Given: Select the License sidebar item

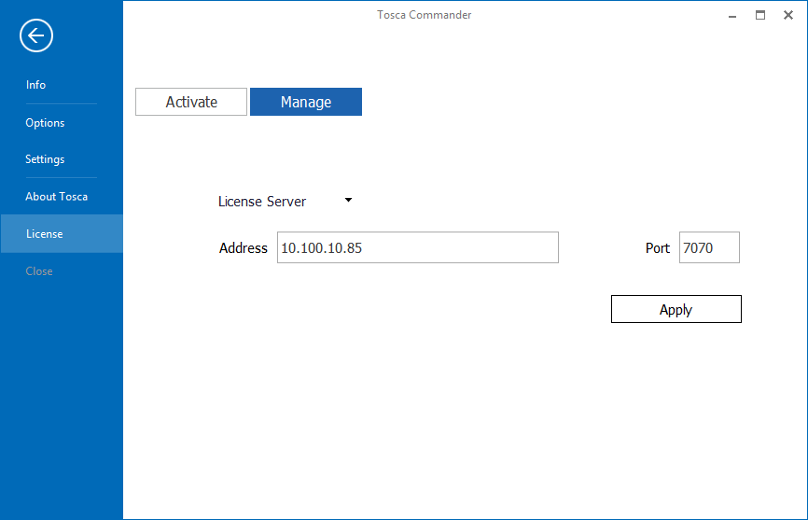Looking at the screenshot, I should tap(61, 233).
